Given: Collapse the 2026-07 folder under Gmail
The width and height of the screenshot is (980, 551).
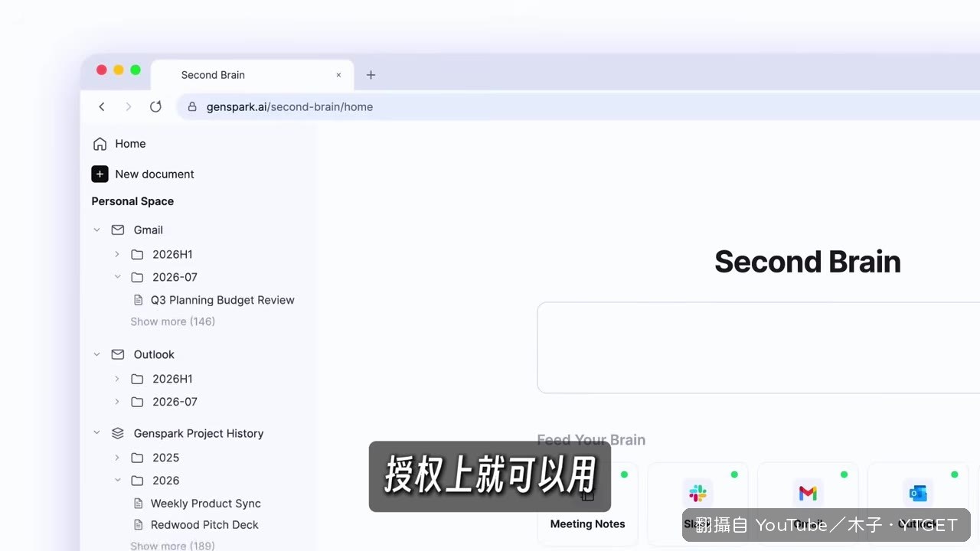Looking at the screenshot, I should coord(117,277).
